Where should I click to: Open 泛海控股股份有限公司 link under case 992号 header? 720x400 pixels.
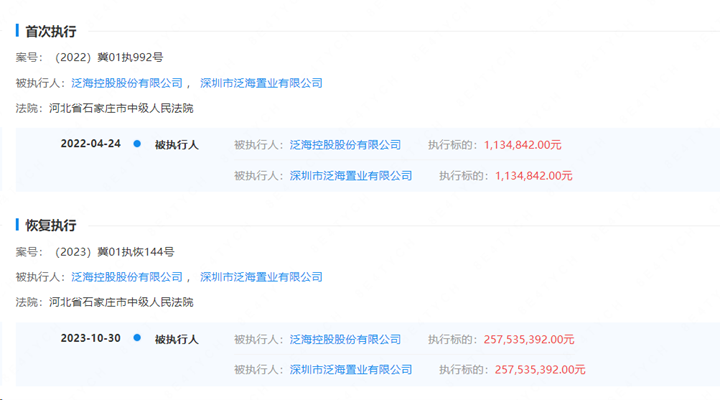tap(127, 83)
